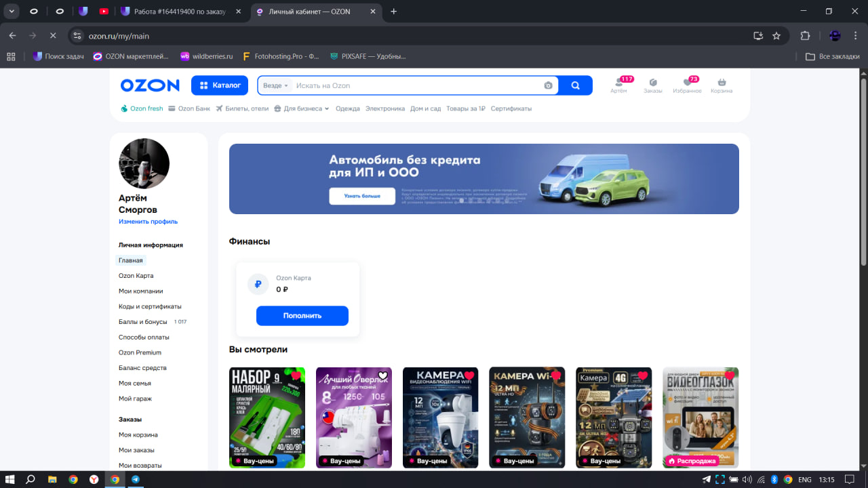Screen dimensions: 868x488
Task: Open the Набор малярный product thumbnail
Action: click(267, 418)
